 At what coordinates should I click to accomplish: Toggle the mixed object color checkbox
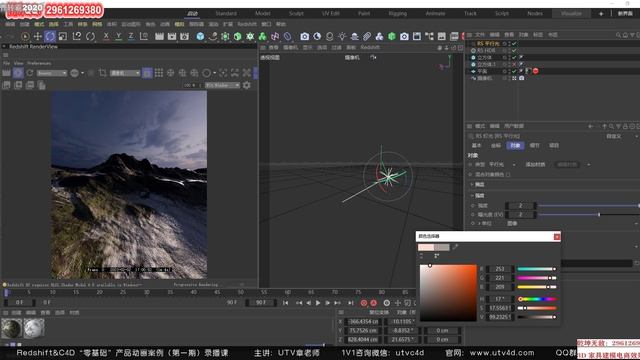[x=508, y=175]
